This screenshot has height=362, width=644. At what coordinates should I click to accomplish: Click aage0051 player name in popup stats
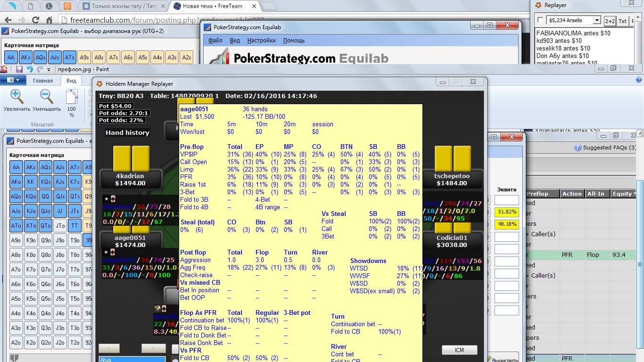(x=194, y=109)
